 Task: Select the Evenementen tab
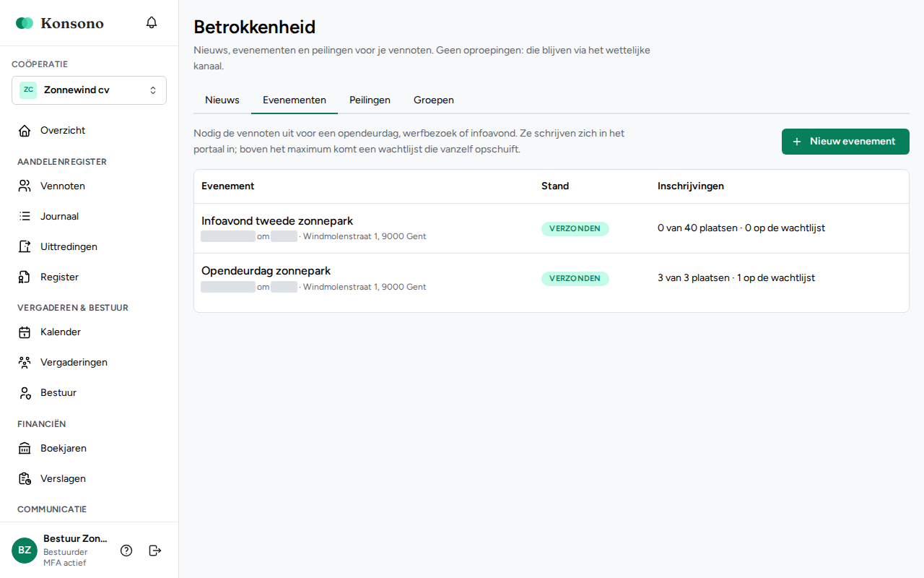coord(295,100)
